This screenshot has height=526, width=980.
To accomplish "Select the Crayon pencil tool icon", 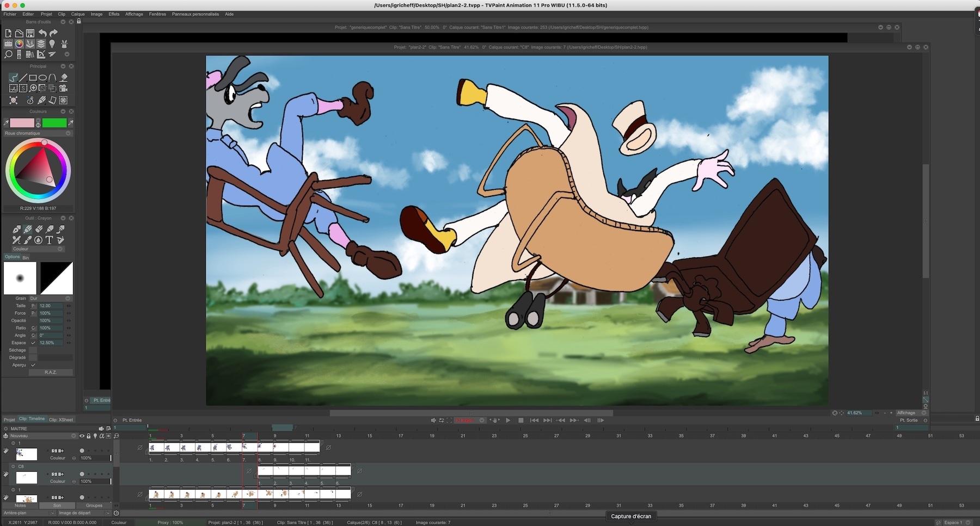I will click(x=28, y=229).
